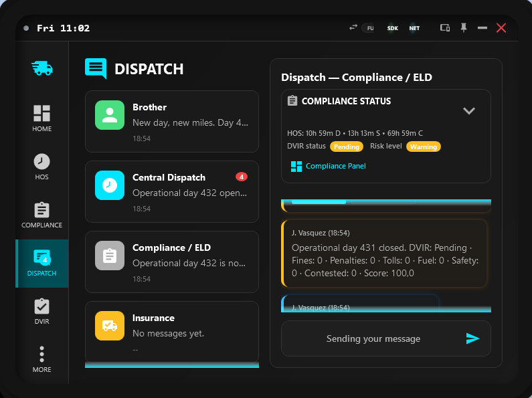Open the MORE options menu
The height and width of the screenshot is (398, 532).
[x=41, y=359]
